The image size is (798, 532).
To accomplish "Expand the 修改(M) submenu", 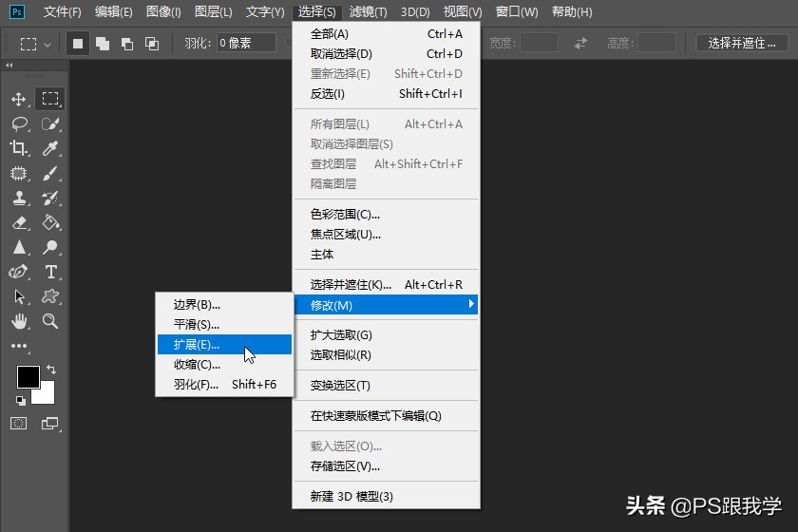I will point(387,305).
